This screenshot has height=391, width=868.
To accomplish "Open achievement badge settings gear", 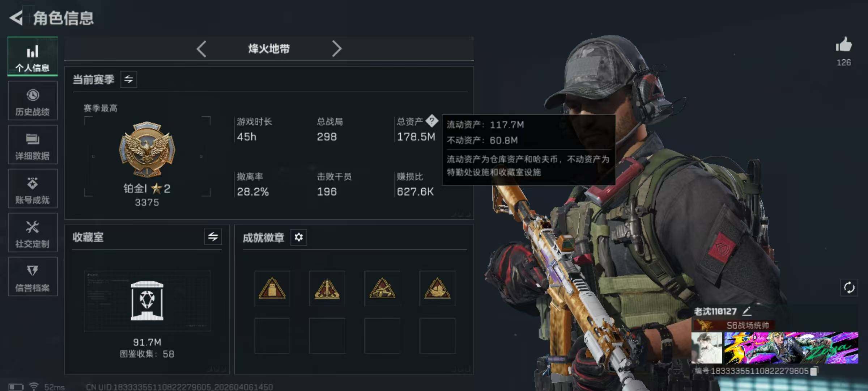I will click(x=298, y=237).
